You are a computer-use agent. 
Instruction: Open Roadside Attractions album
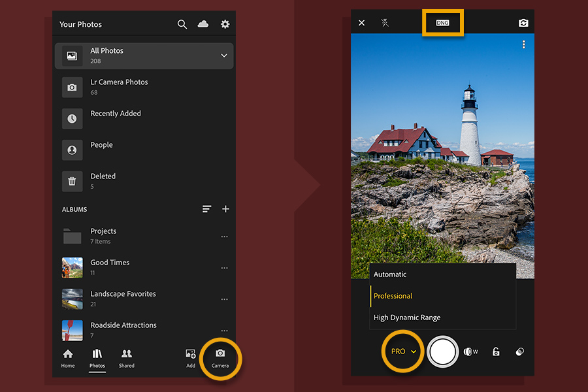(x=144, y=330)
